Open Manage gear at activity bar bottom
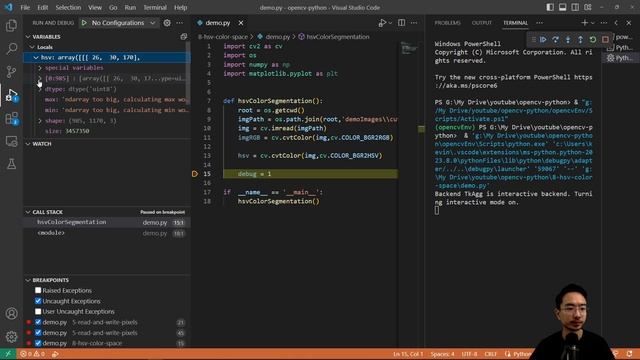Viewport: 640px width, 360px height. pyautogui.click(x=11, y=337)
